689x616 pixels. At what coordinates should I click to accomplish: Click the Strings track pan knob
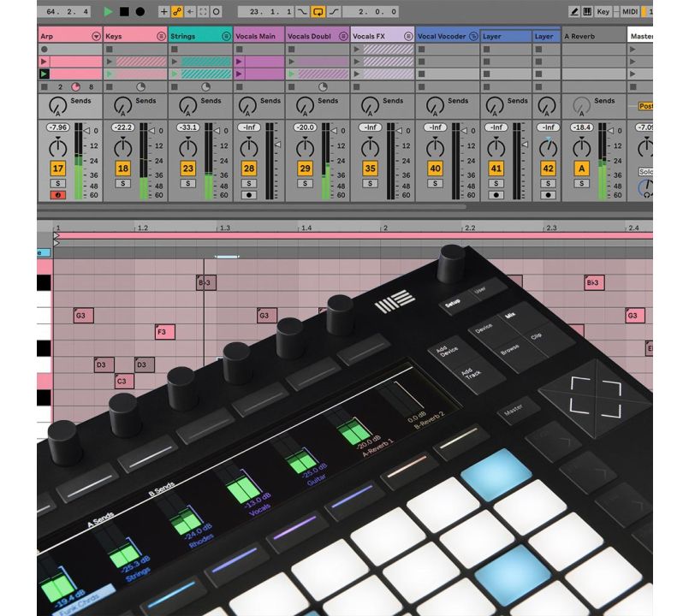point(188,148)
